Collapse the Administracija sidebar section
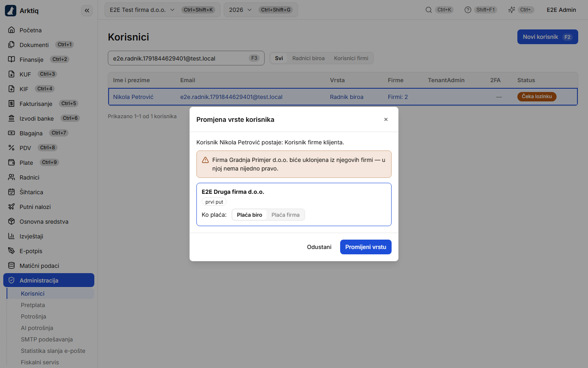 (x=49, y=280)
